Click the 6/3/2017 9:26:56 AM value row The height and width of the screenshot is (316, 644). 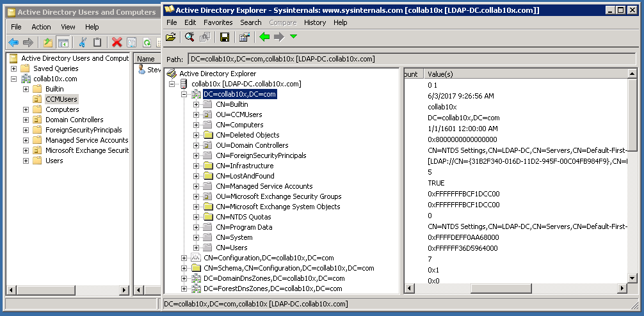[460, 96]
